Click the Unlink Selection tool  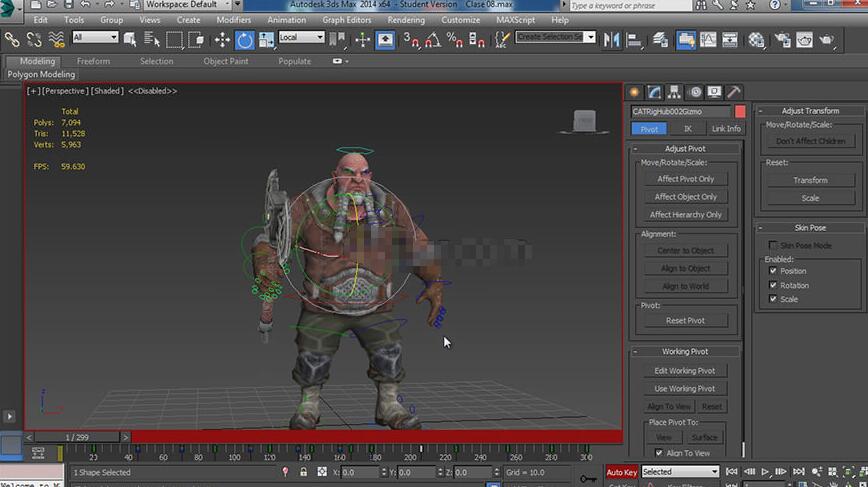(x=34, y=39)
